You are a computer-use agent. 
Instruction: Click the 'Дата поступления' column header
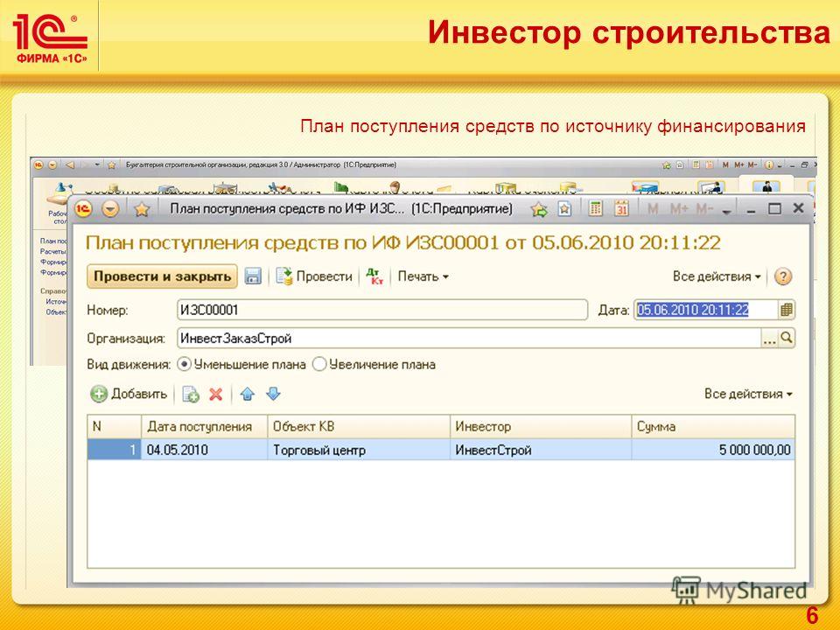(204, 426)
